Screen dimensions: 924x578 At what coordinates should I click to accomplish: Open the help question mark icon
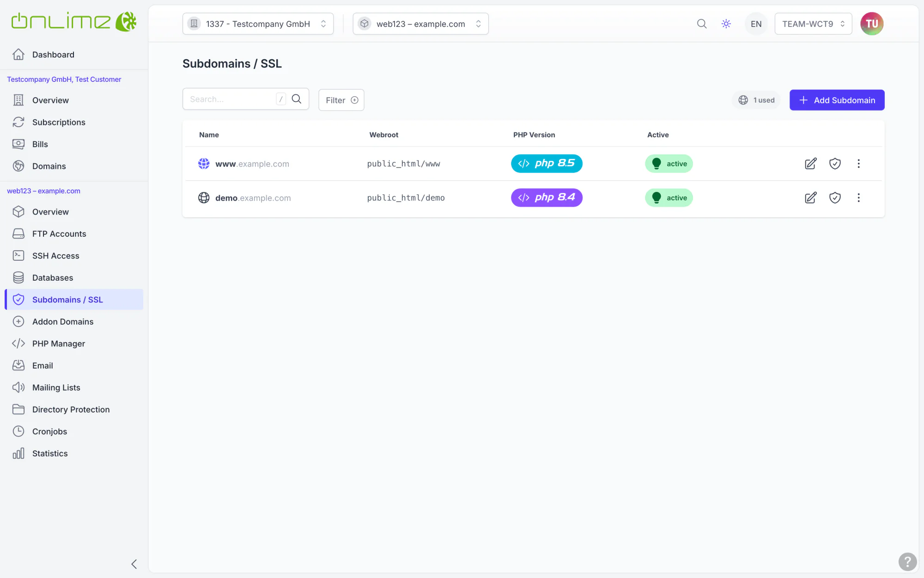907,562
